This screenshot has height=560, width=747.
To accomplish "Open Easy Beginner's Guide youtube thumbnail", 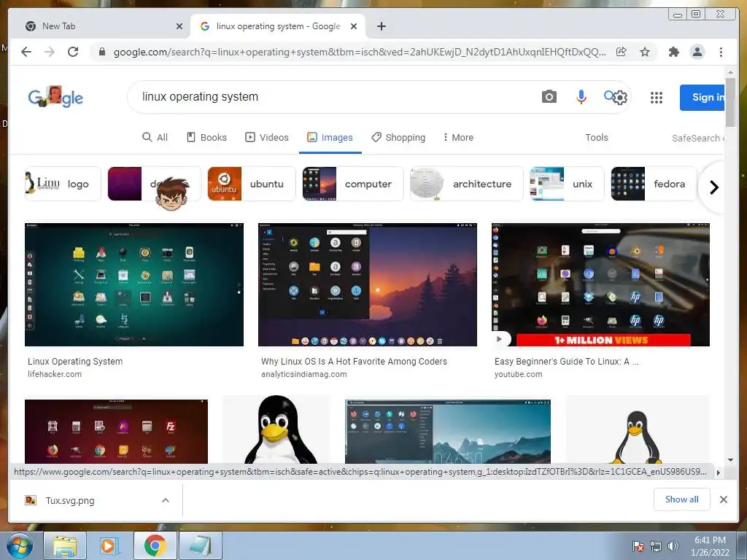I will [601, 284].
